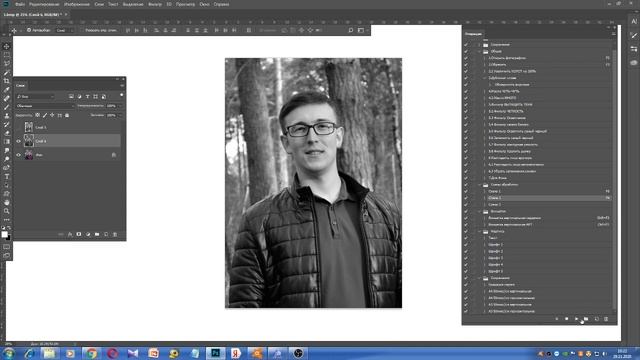
Task: Play the selected action
Action: coord(576,319)
